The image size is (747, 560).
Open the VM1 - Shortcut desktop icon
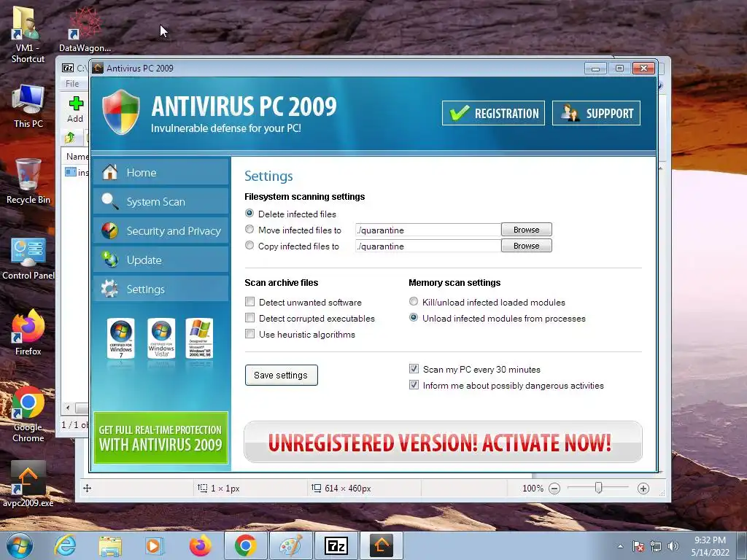coord(28,34)
